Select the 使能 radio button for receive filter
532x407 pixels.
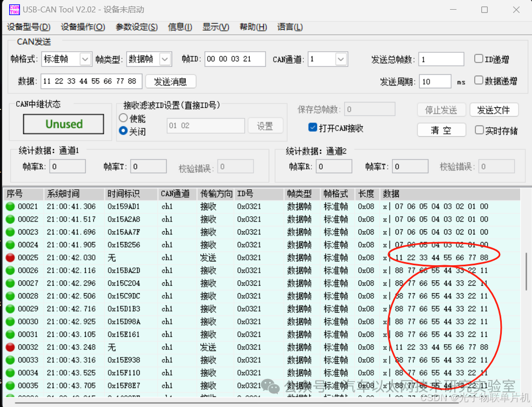(122, 118)
